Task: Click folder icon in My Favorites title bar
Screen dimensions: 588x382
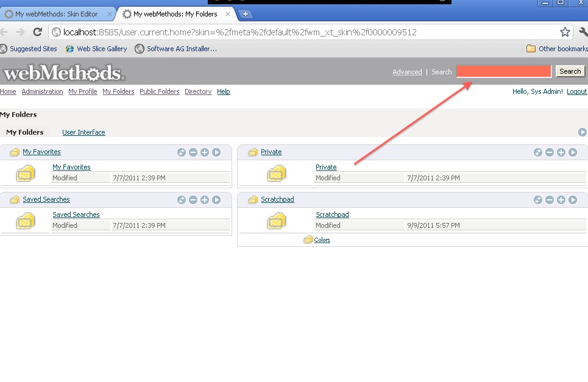Action: [x=15, y=152]
